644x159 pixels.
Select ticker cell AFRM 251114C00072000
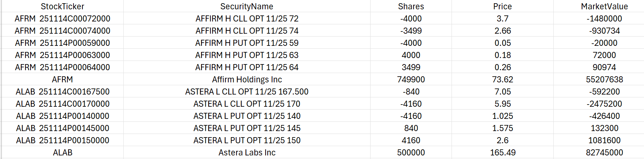62,19
